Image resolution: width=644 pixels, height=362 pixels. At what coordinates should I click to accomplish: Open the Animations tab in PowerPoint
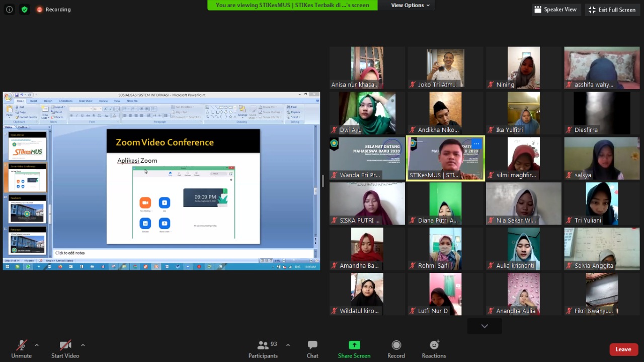[x=66, y=101]
